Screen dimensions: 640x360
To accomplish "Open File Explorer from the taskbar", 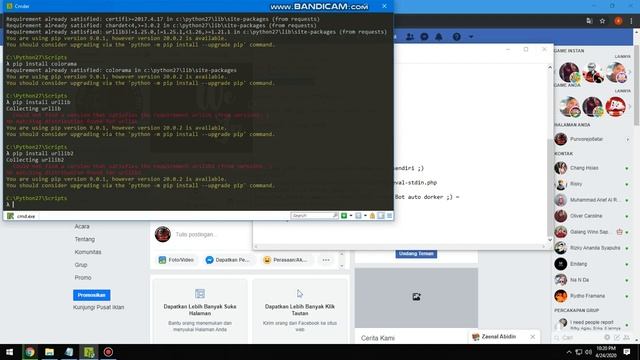I will (x=49, y=352).
